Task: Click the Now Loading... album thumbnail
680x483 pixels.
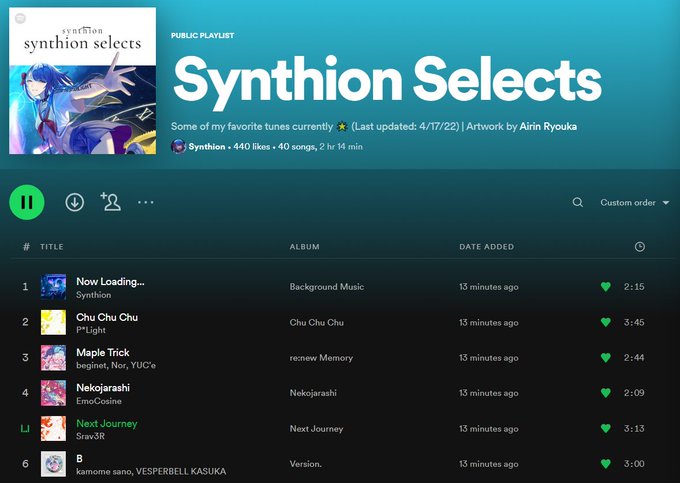Action: (53, 287)
